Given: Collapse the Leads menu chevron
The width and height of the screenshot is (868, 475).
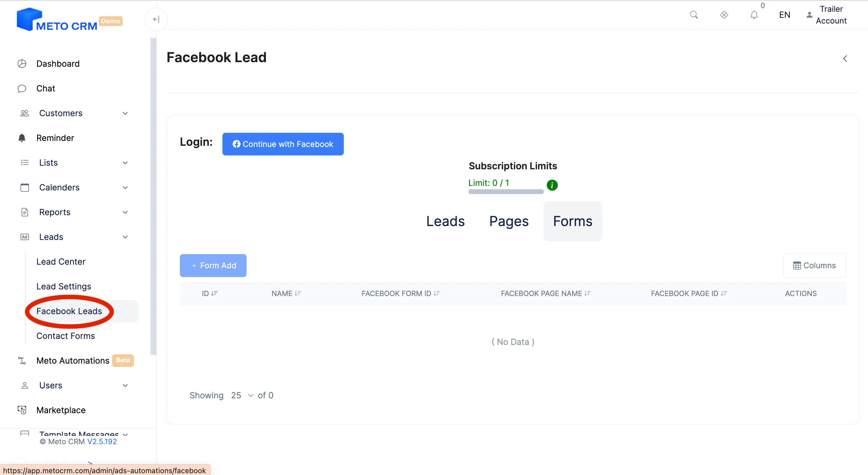Looking at the screenshot, I should click(x=125, y=237).
